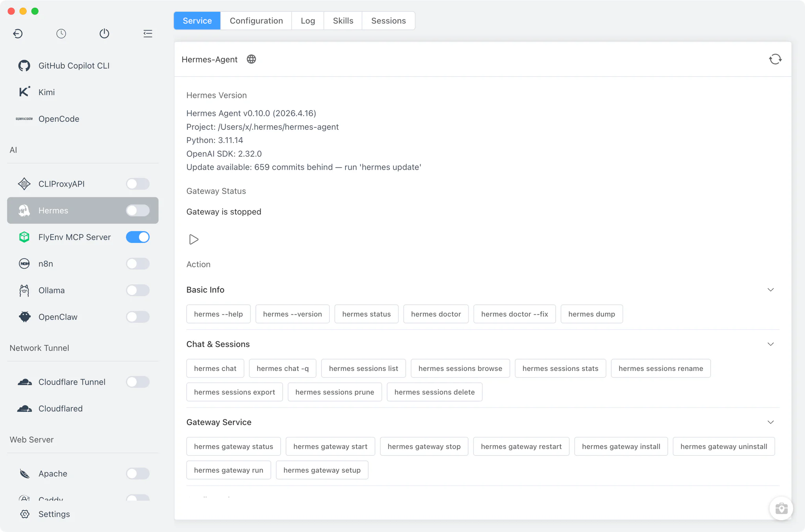Enable the Hermes service switch
Image resolution: width=805 pixels, height=532 pixels.
pos(138,211)
